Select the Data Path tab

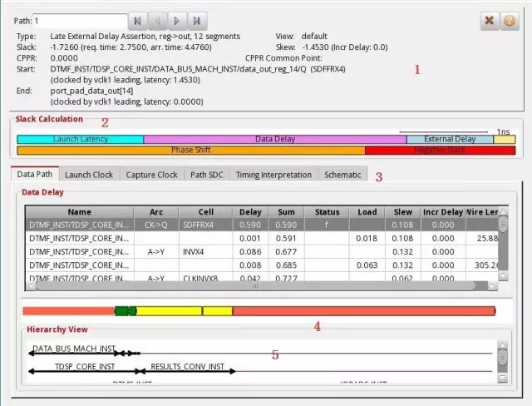click(x=35, y=174)
